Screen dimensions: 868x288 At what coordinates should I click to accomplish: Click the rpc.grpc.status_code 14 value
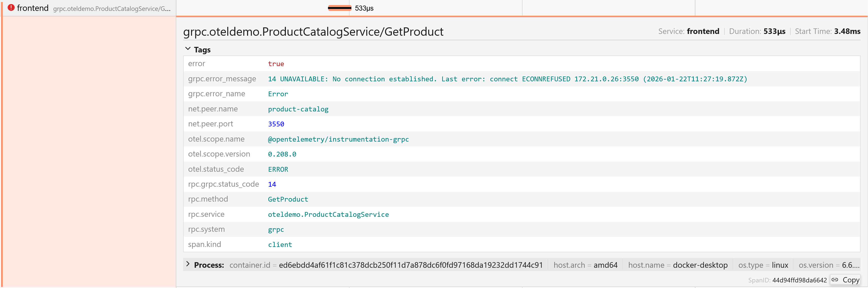[x=272, y=184]
